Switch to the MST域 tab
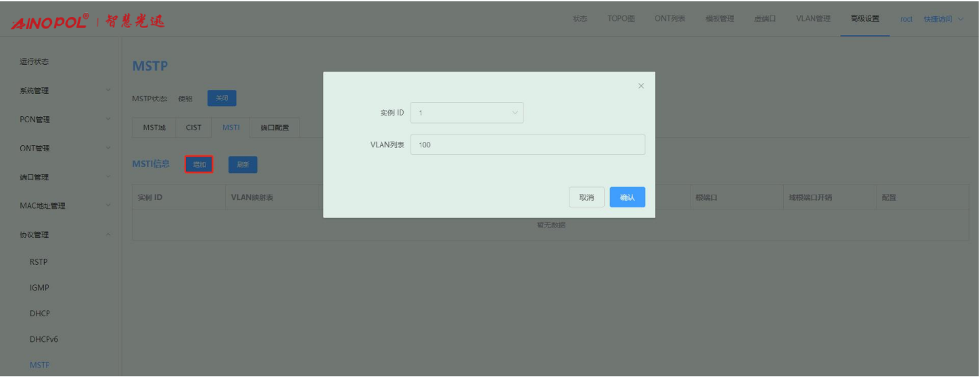Screen dimensions: 980x377 [154, 128]
